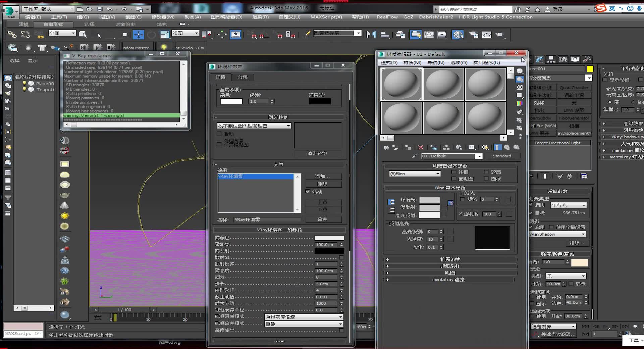
Task: Click Sogou input method S icon
Action: click(x=601, y=9)
